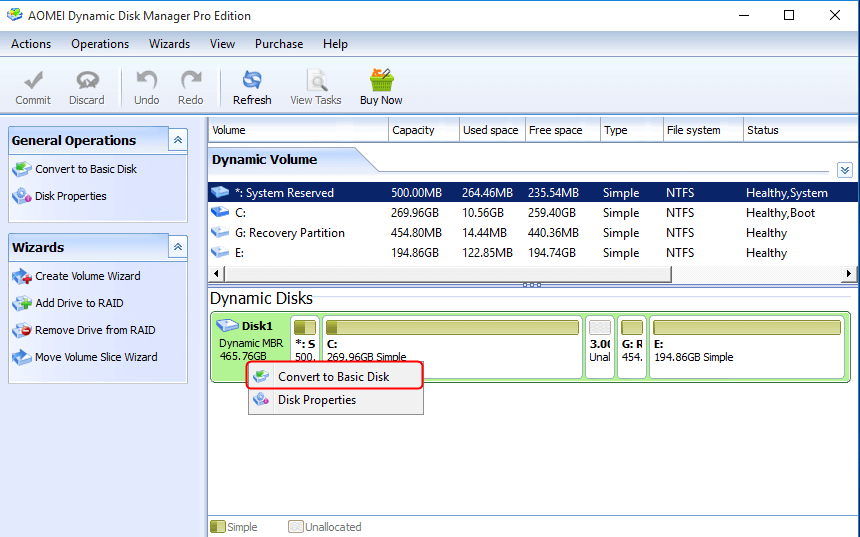
Task: Click the System Reserved drive icon
Action: pyautogui.click(x=220, y=192)
